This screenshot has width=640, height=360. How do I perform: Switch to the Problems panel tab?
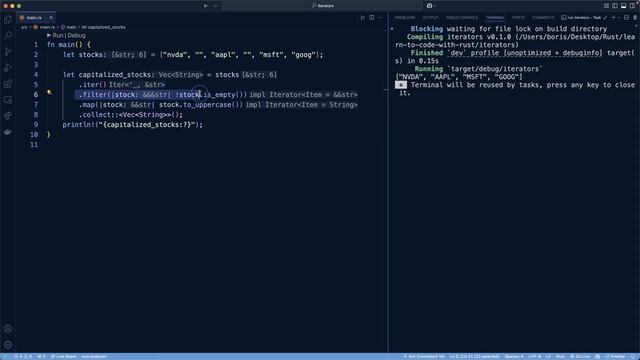coord(405,18)
